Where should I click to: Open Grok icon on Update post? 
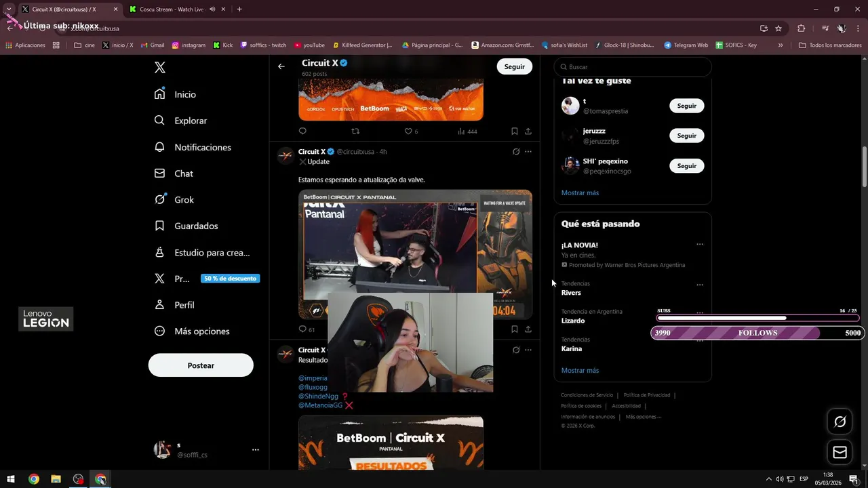[x=516, y=152]
